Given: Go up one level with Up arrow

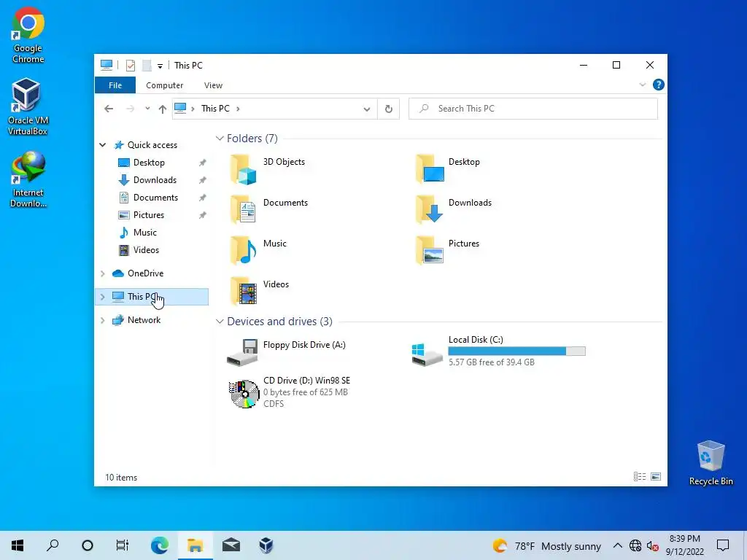Looking at the screenshot, I should (x=163, y=109).
